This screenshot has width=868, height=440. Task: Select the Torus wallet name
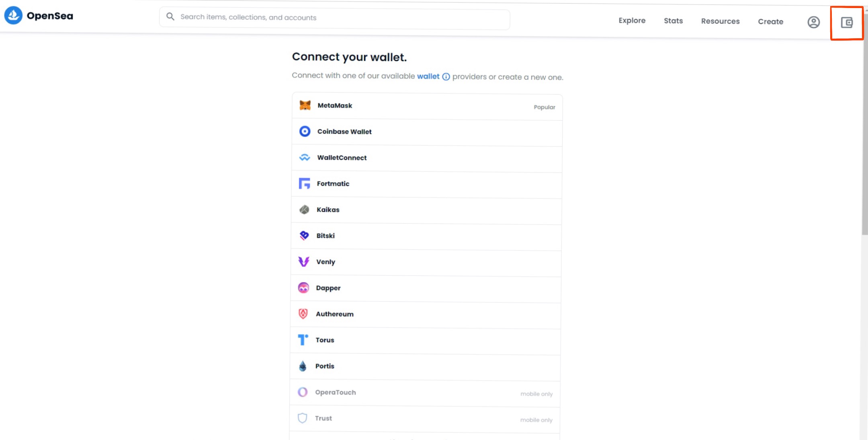pyautogui.click(x=325, y=340)
